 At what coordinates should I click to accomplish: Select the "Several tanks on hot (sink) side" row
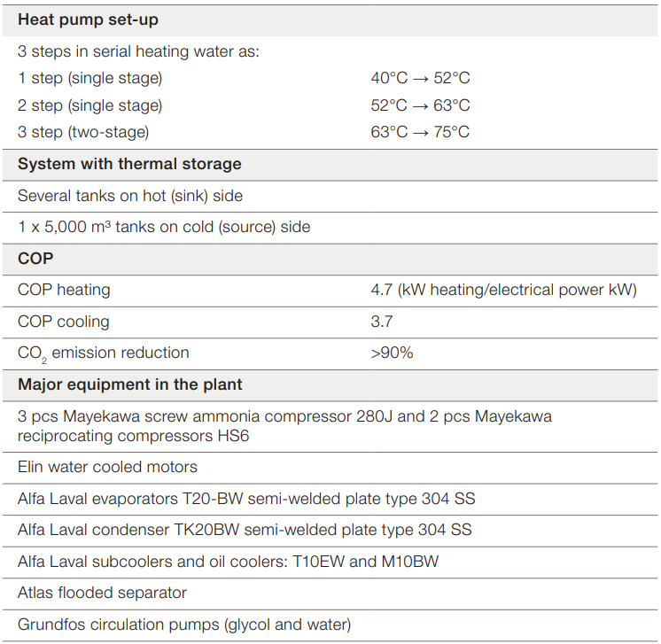130,196
